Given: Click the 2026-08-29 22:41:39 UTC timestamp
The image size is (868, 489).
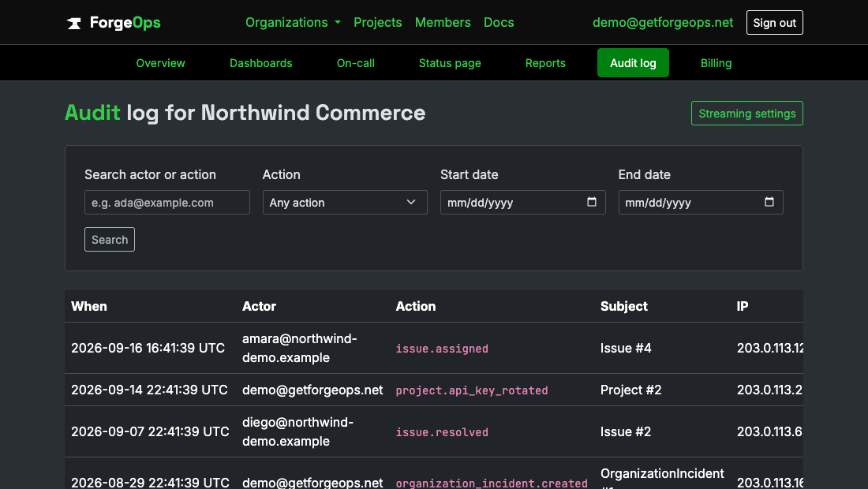Looking at the screenshot, I should pyautogui.click(x=150, y=483).
